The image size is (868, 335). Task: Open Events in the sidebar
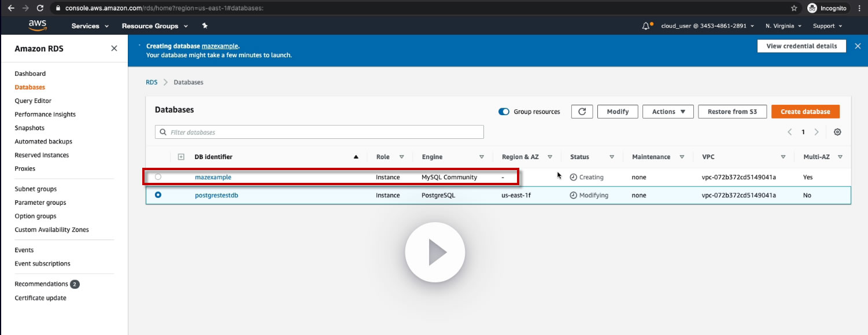click(24, 250)
